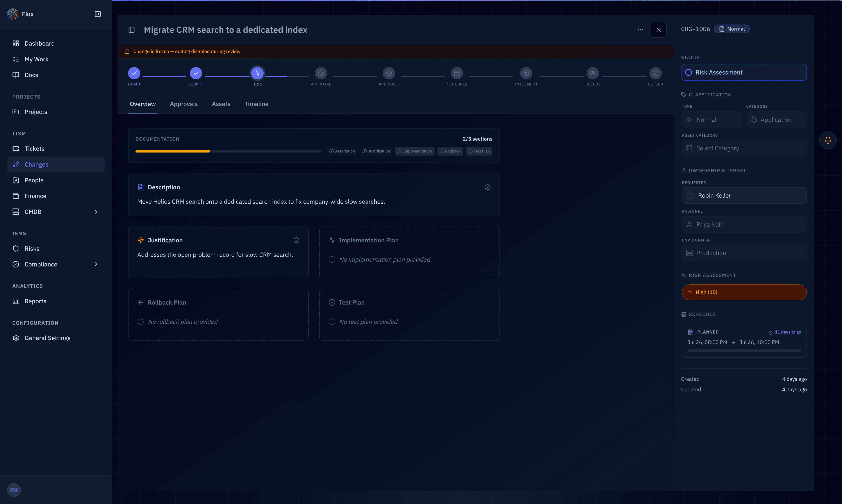Image resolution: width=842 pixels, height=504 pixels.
Task: Open the Docs section
Action: [x=56, y=75]
